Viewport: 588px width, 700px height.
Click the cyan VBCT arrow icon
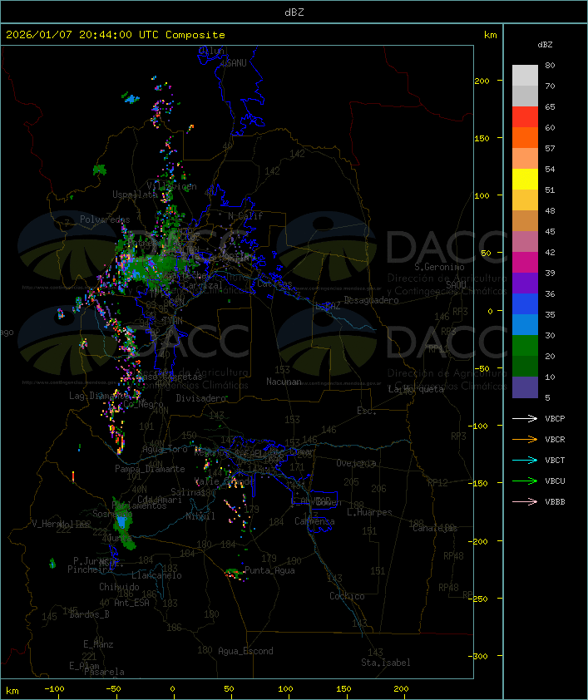[525, 461]
